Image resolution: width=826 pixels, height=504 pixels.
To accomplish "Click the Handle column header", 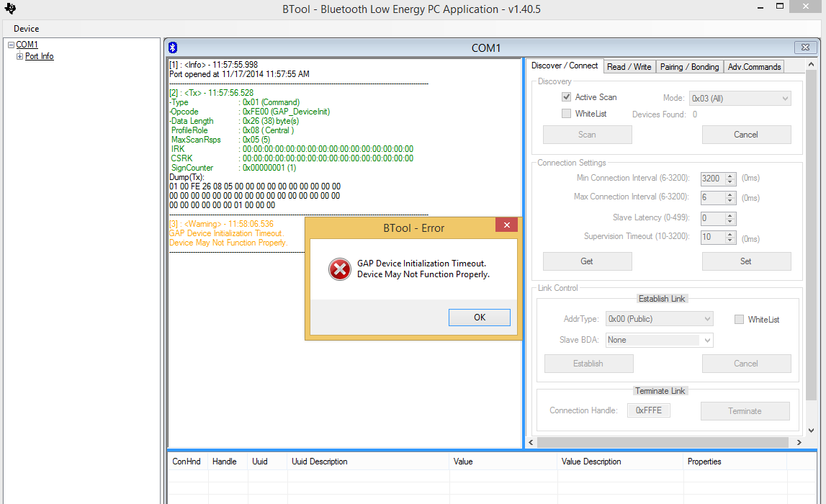I will click(228, 462).
